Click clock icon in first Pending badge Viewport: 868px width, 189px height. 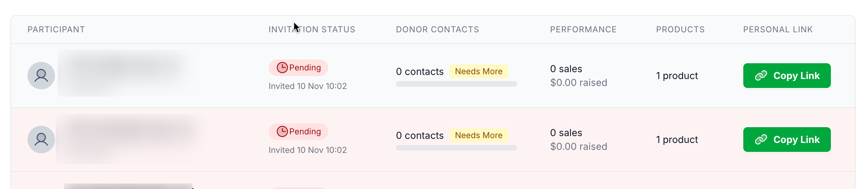(x=282, y=68)
